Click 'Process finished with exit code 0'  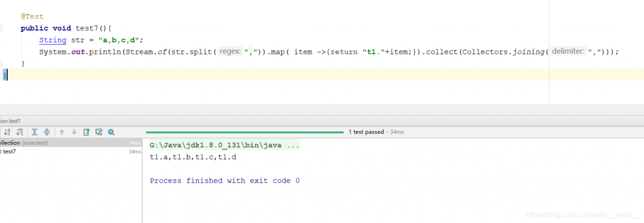coord(225,180)
